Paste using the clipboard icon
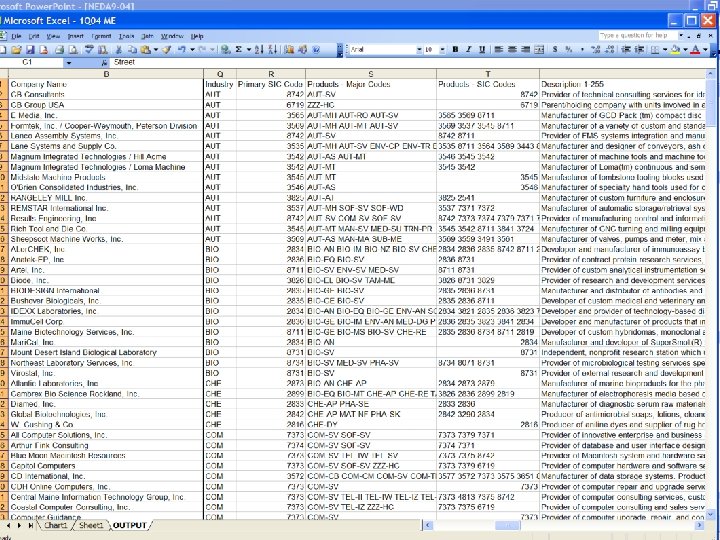The height and width of the screenshot is (540, 720). tap(146, 50)
